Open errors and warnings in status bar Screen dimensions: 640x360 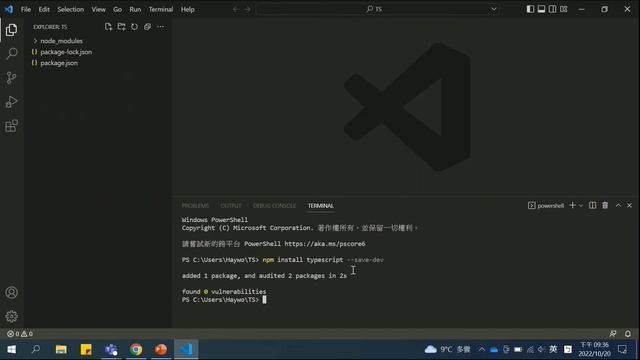20,333
